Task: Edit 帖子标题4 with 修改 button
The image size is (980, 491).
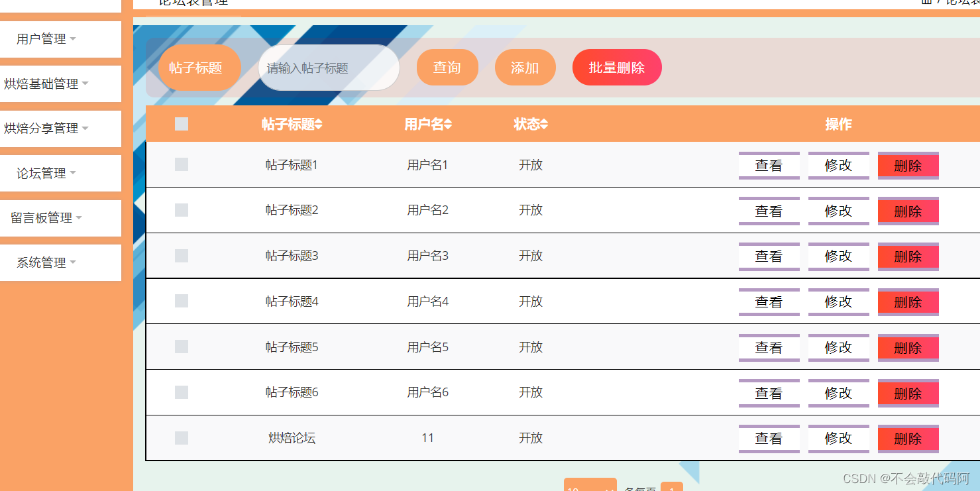Action: (x=839, y=302)
